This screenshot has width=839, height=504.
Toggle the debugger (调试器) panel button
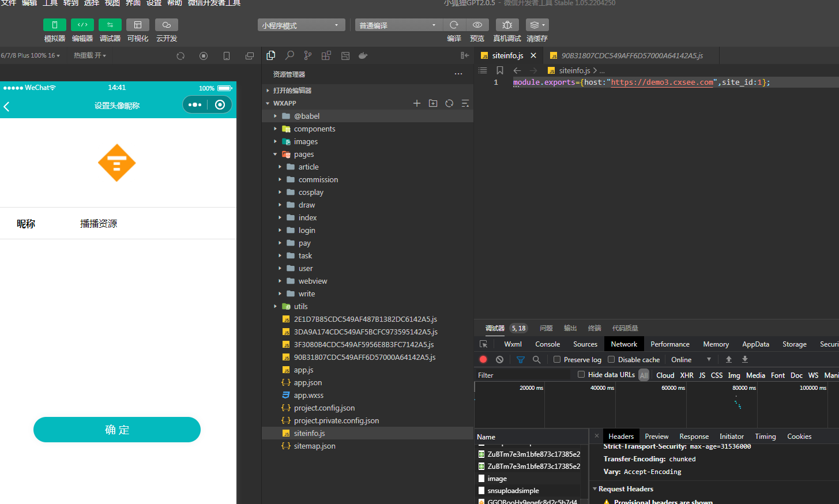(x=110, y=25)
